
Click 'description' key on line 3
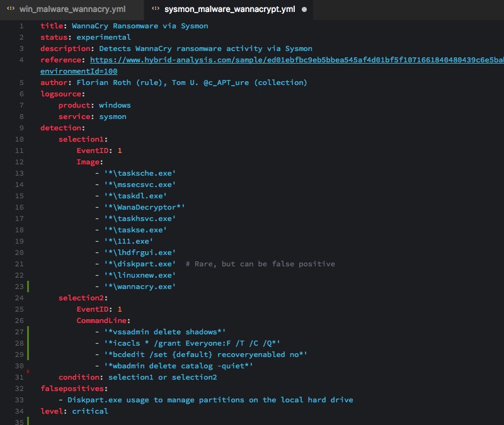[x=66, y=48]
